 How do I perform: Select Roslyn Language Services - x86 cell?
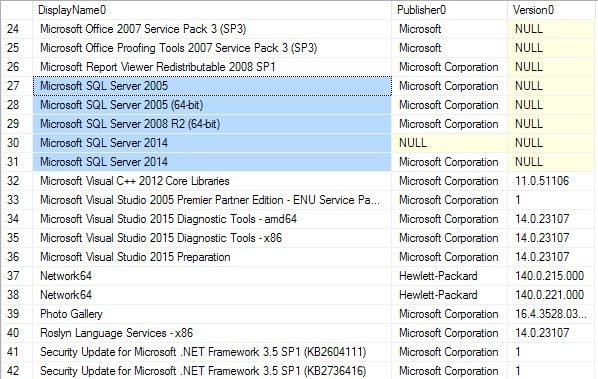tap(212, 333)
